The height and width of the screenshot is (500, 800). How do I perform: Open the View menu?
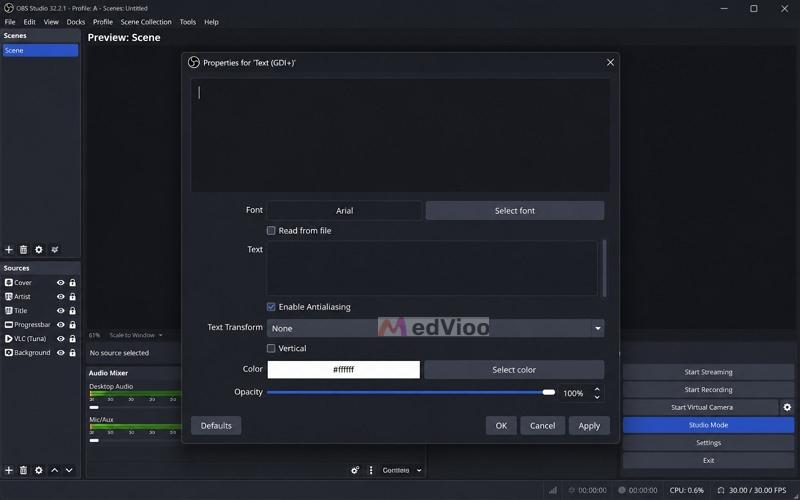(51, 22)
